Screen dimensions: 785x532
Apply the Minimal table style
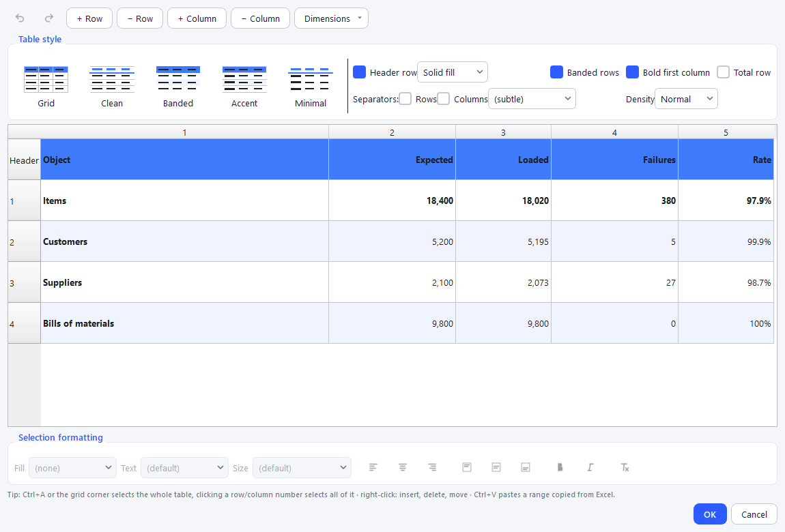(x=311, y=87)
